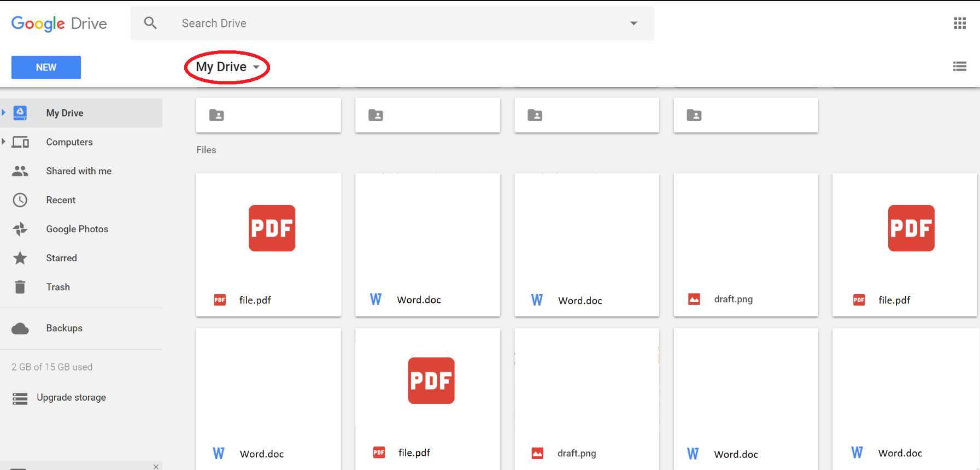Click the Google Drive logo
Image resolution: width=980 pixels, height=470 pixels.
(x=59, y=23)
